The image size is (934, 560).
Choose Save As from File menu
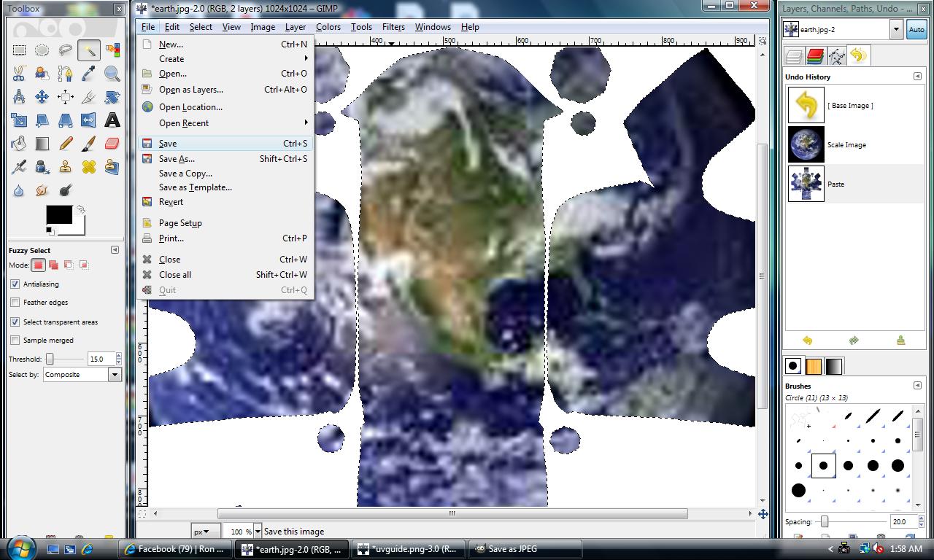[x=177, y=159]
